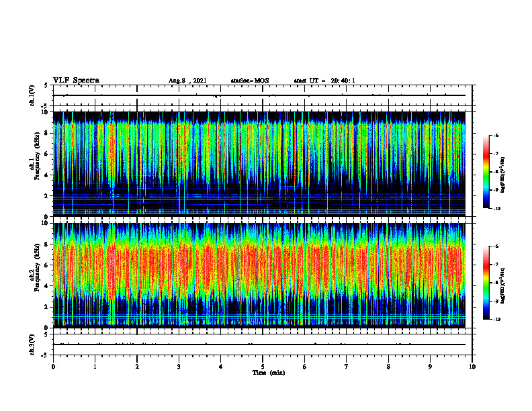The image size is (532, 411).
Task: Click ch.1 frequency axis "4" kHz tick label
Action: [x=47, y=175]
